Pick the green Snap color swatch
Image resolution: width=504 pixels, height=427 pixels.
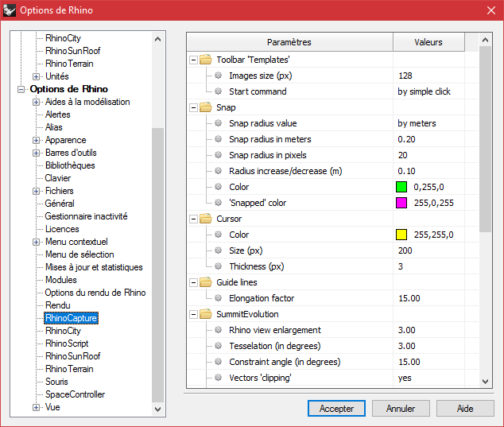(401, 187)
